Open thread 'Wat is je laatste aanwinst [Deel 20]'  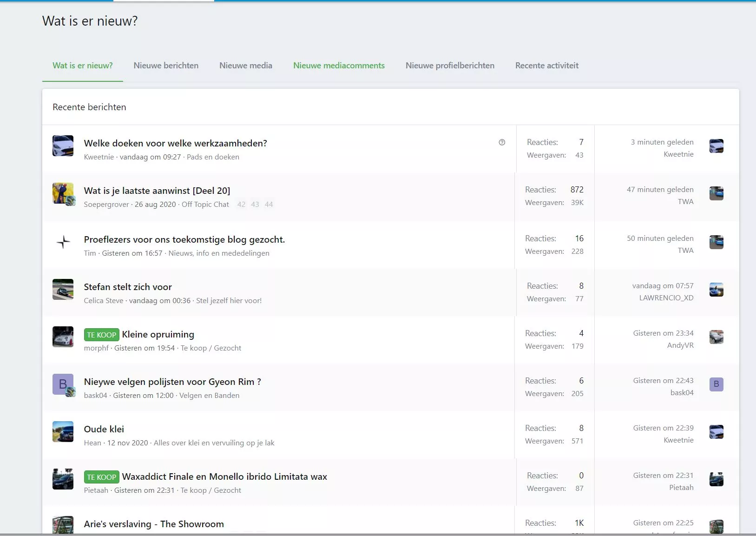(157, 191)
